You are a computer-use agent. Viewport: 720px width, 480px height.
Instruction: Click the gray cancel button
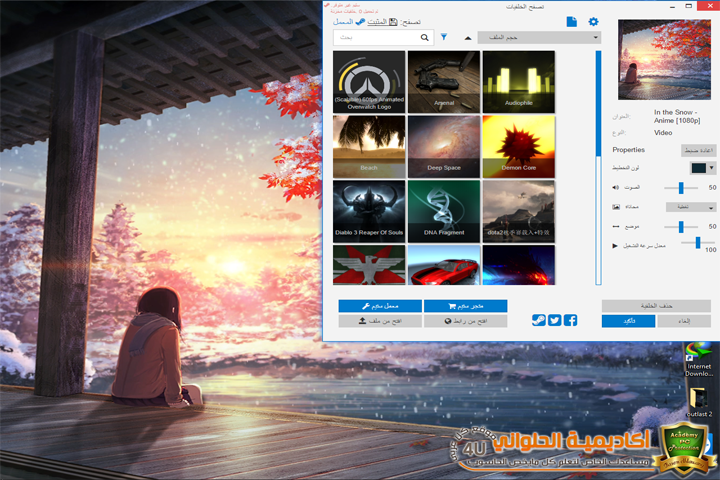tap(684, 321)
